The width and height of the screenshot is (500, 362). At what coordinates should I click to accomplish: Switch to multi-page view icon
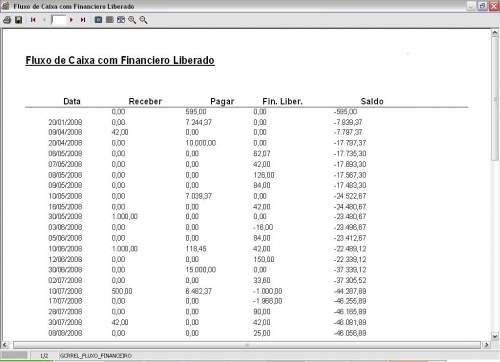tap(121, 20)
